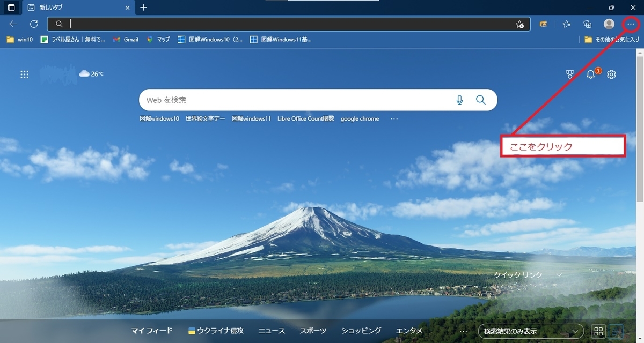Expand more feed topics via the ellipsis
644x343 pixels.
coord(463,331)
